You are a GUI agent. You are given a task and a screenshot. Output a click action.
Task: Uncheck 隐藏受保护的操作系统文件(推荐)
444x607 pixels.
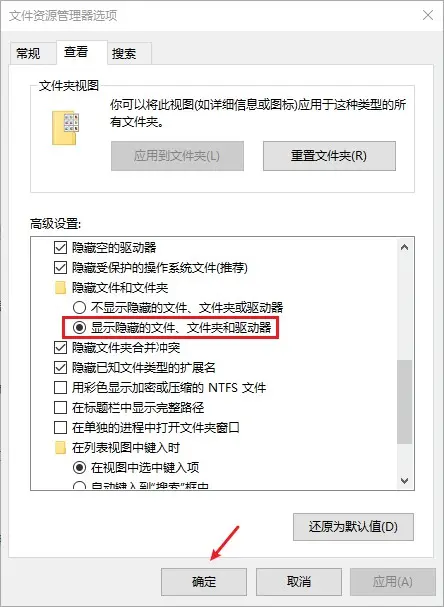[60, 268]
